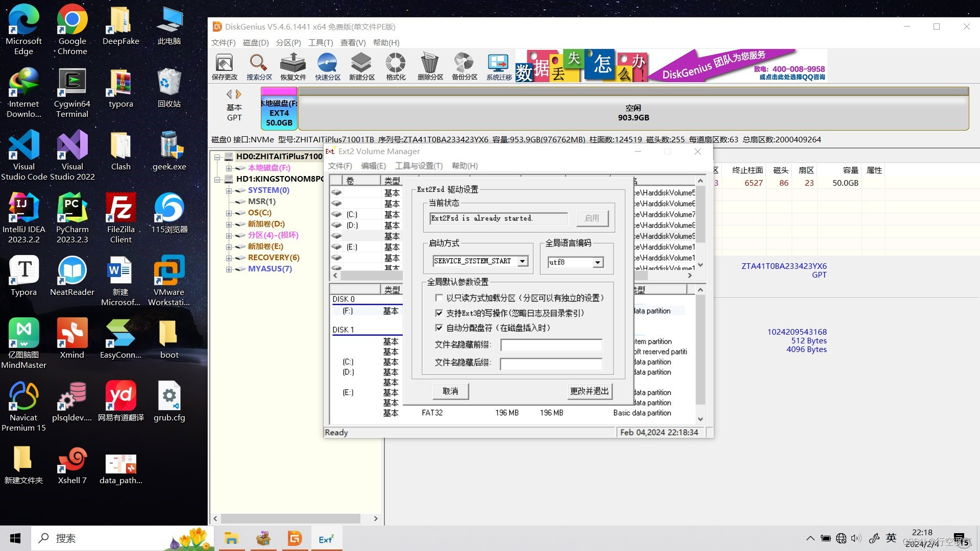Click the Ext2 Volume Manager taskbar icon
The width and height of the screenshot is (980, 551).
click(326, 538)
